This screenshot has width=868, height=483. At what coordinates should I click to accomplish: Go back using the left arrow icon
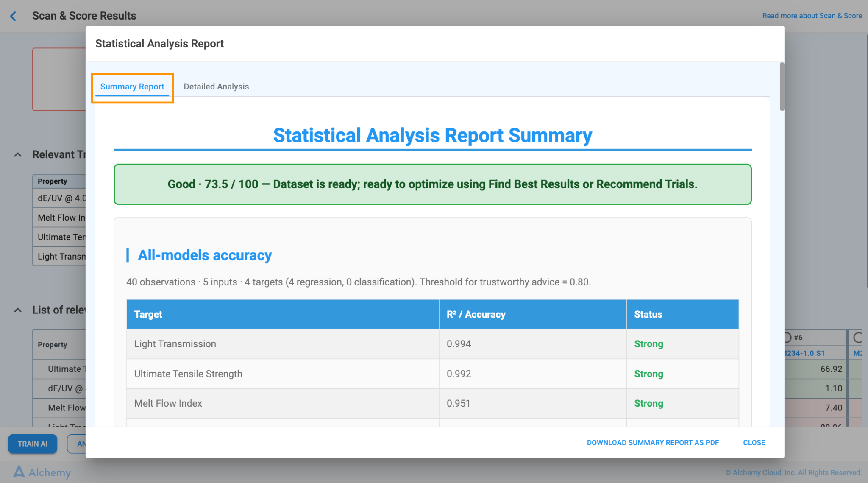click(13, 16)
